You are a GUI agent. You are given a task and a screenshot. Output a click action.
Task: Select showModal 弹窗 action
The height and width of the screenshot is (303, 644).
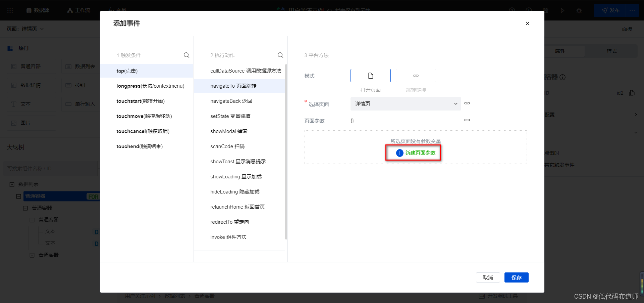(239, 131)
